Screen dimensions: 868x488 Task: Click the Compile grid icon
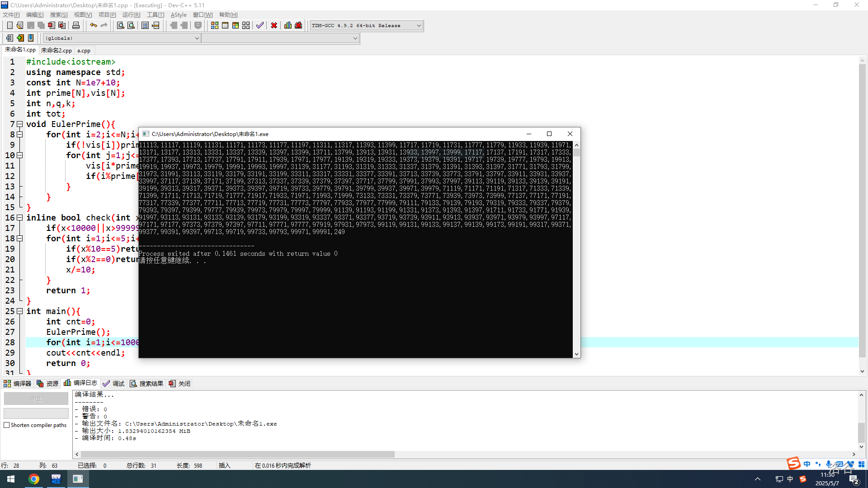coord(215,25)
